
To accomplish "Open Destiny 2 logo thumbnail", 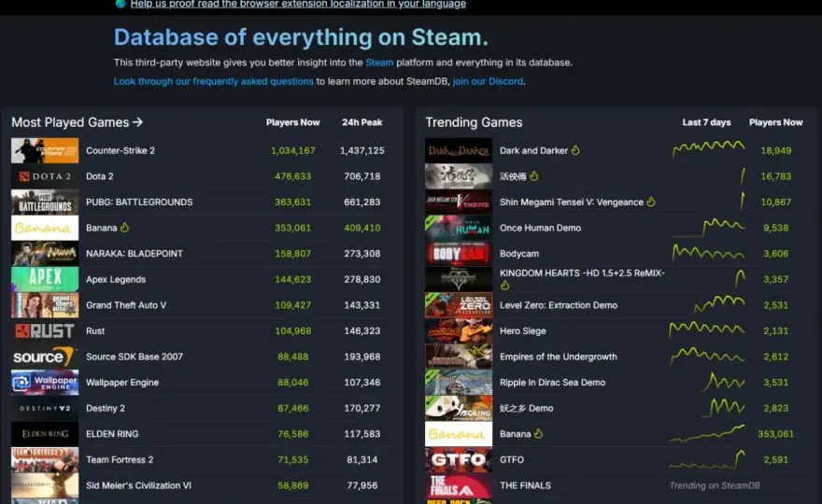I will point(45,408).
